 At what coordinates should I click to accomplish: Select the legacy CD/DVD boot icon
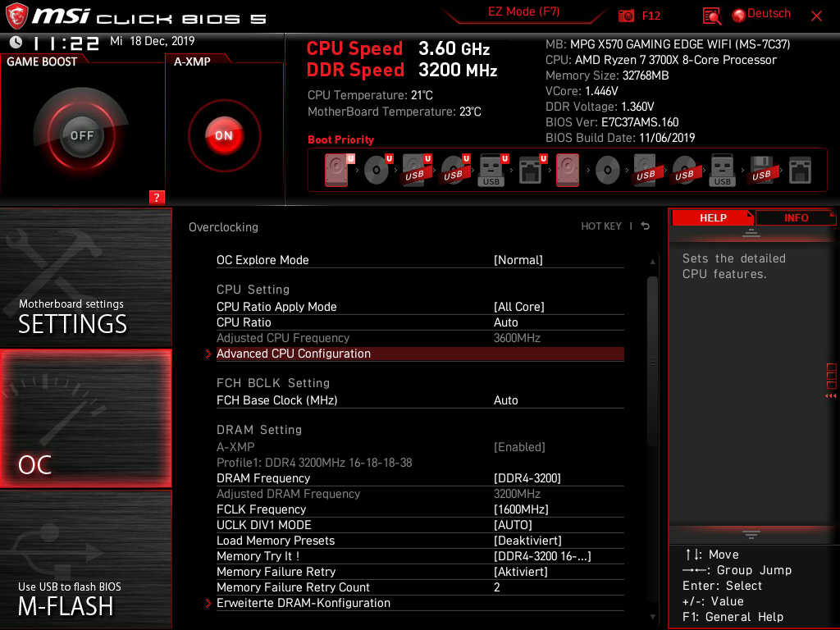pyautogui.click(x=608, y=171)
